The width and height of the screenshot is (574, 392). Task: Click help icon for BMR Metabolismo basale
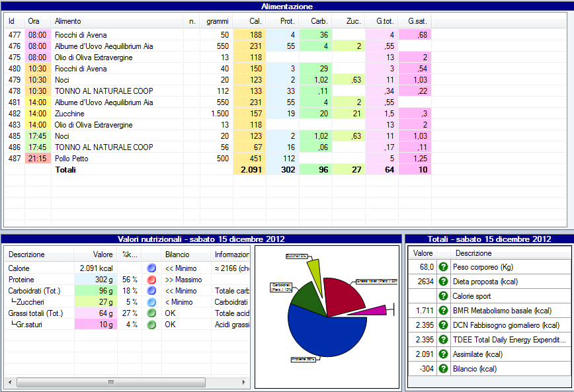[444, 310]
